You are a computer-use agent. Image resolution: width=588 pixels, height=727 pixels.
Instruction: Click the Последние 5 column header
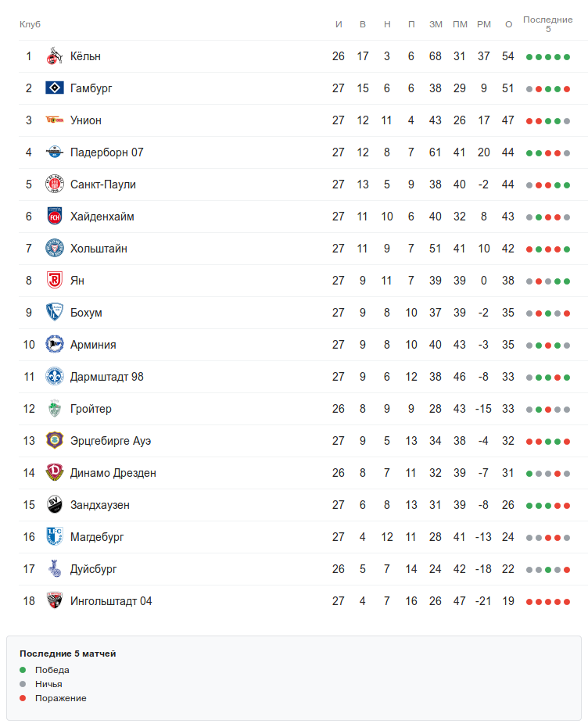547,24
